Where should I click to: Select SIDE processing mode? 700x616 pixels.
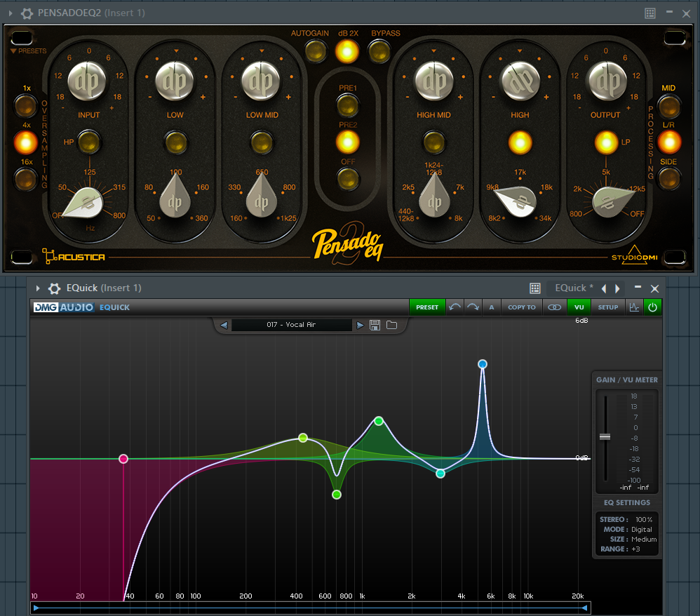668,179
